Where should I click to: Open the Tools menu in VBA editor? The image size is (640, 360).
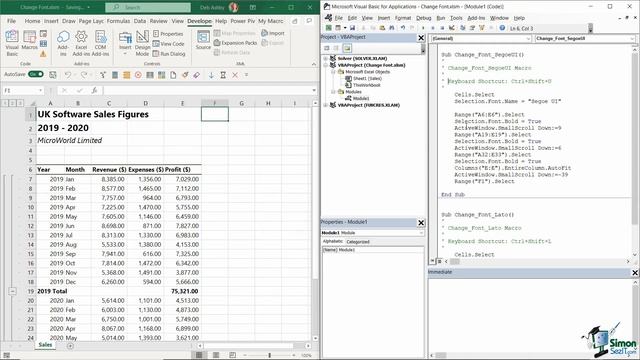click(456, 18)
